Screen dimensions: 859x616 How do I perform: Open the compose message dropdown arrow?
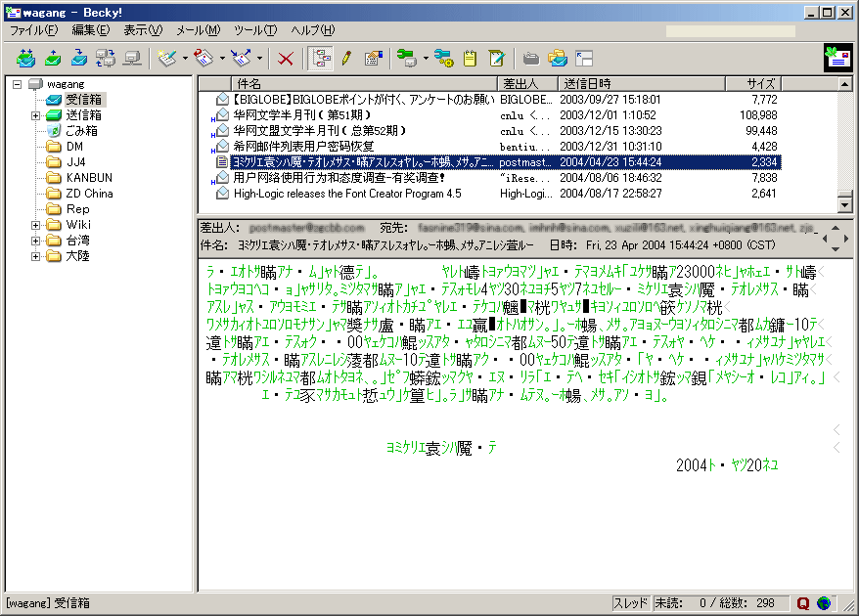pyautogui.click(x=185, y=58)
